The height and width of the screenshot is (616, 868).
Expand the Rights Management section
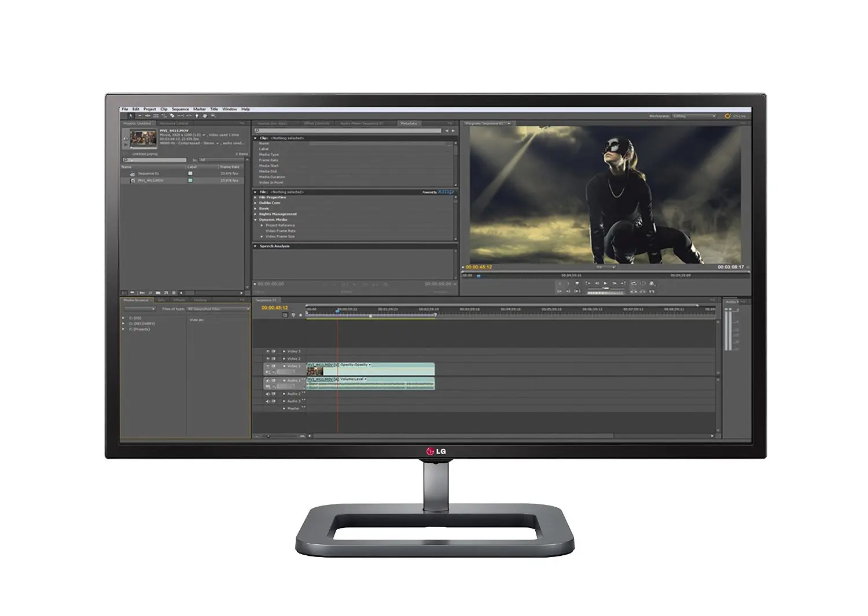(x=255, y=214)
